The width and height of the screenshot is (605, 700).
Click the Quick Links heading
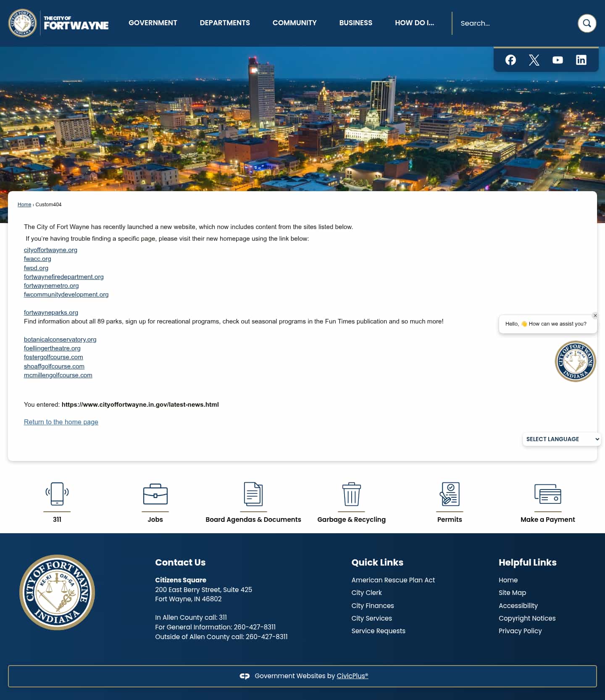click(377, 563)
